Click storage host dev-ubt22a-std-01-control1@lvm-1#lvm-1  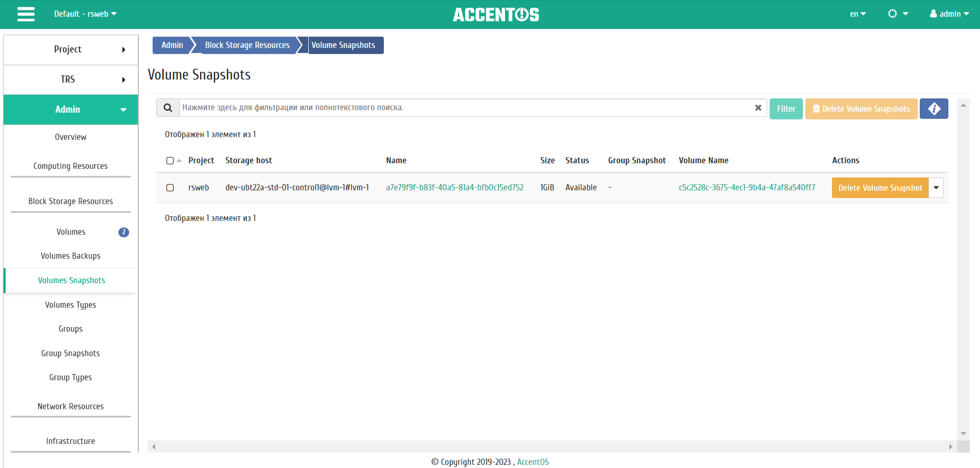297,187
